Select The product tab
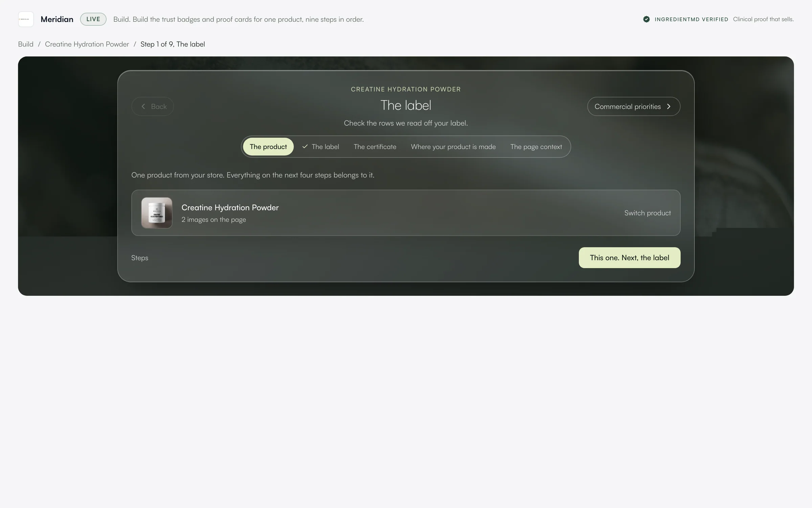Screen dimensions: 812x508 (268, 147)
